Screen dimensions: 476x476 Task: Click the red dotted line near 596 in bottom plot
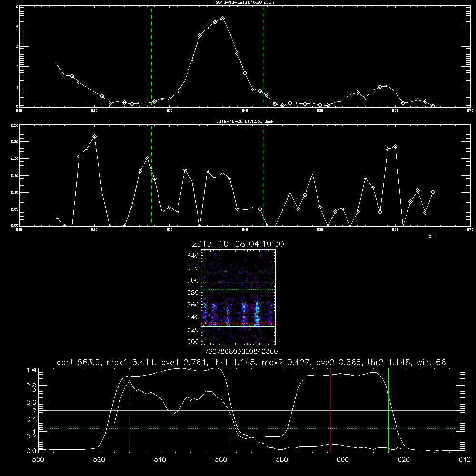pos(330,410)
